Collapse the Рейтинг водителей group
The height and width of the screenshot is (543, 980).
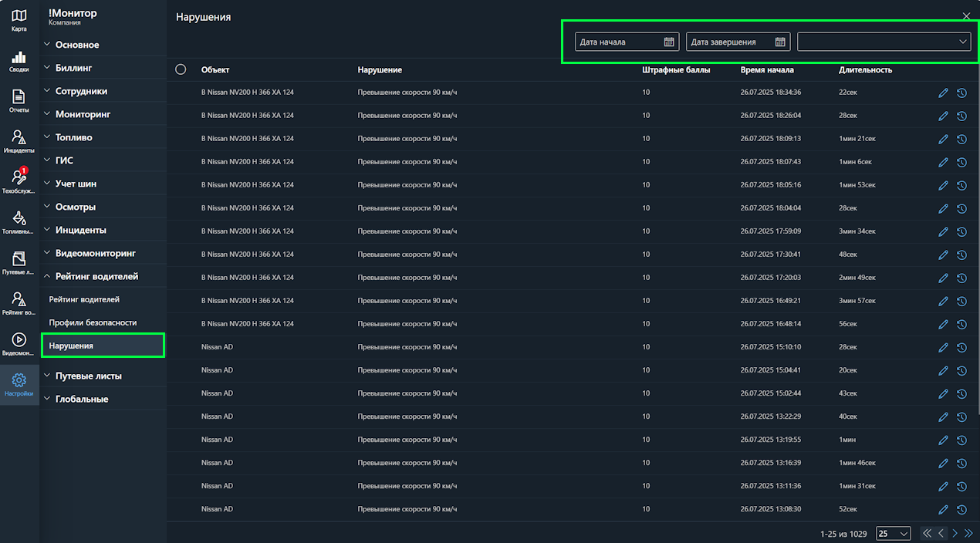click(x=96, y=276)
